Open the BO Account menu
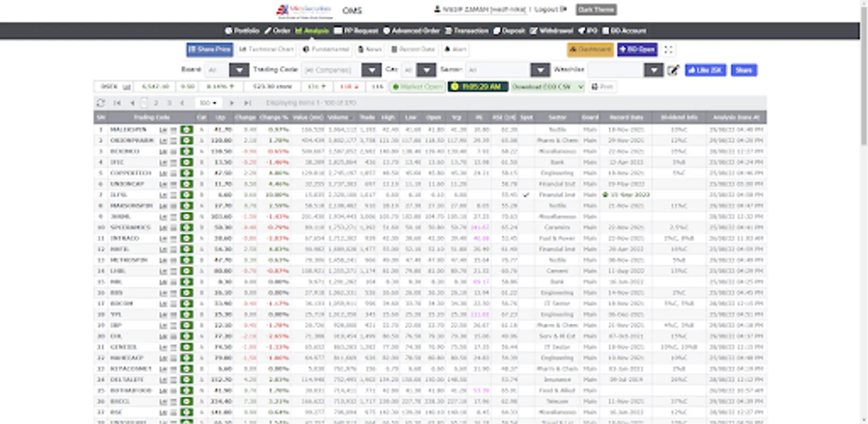 [624, 31]
